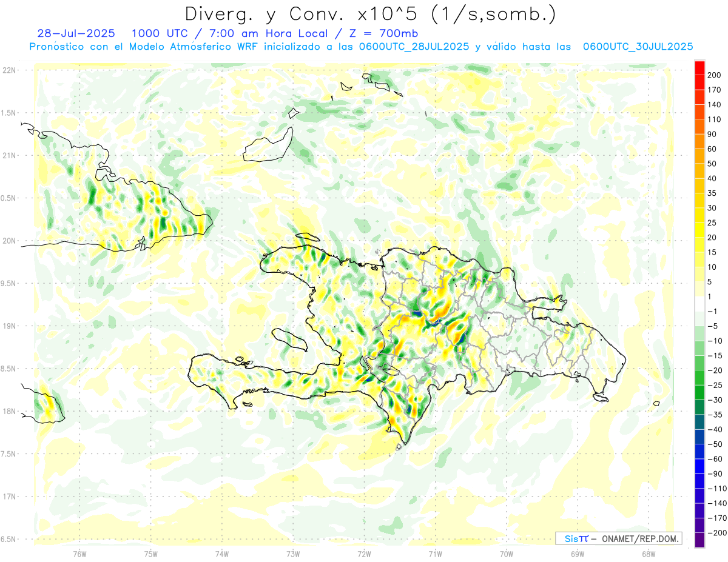The width and height of the screenshot is (728, 562).
Task: Click the positive '110' color scale value
Action: pos(715,119)
